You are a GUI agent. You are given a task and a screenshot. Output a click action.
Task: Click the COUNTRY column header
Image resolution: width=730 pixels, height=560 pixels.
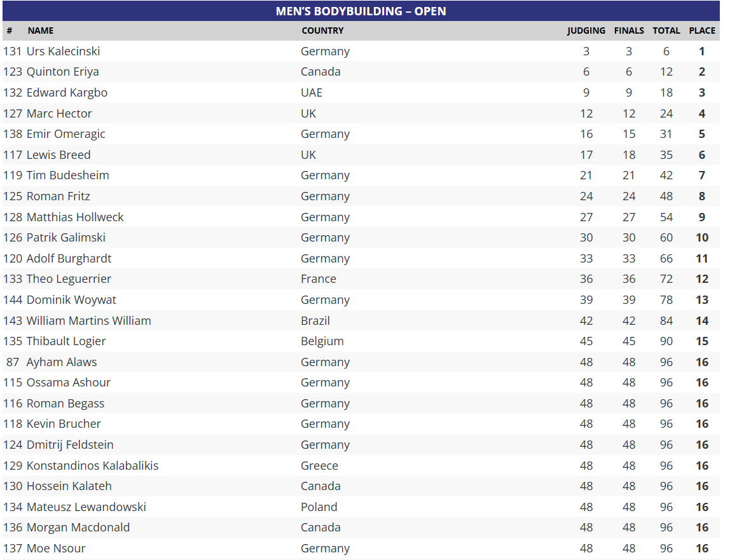(322, 31)
